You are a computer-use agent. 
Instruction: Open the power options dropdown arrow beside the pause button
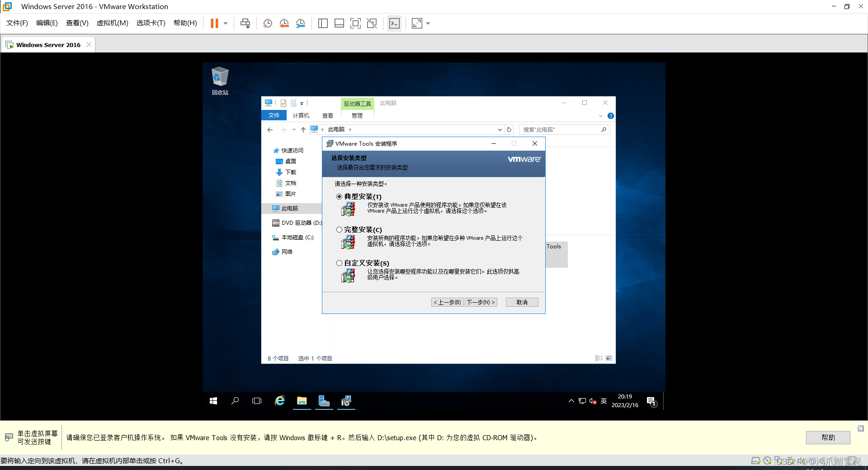point(226,24)
